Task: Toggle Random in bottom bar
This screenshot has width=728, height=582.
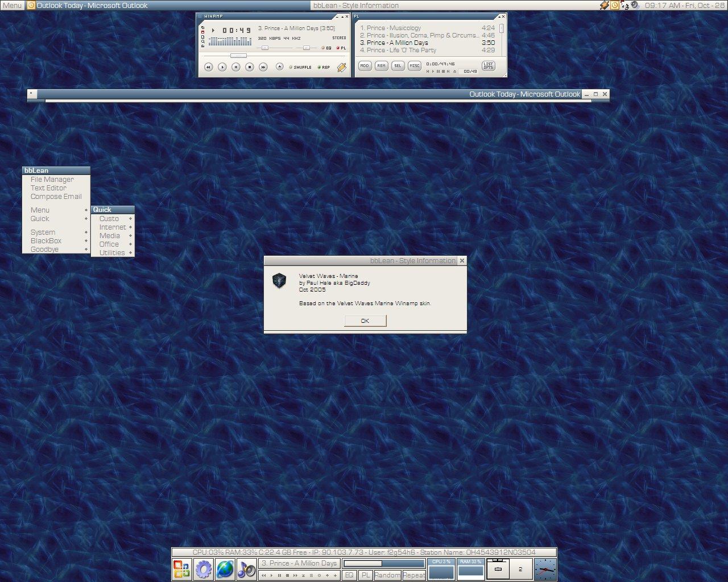Action: tap(387, 575)
